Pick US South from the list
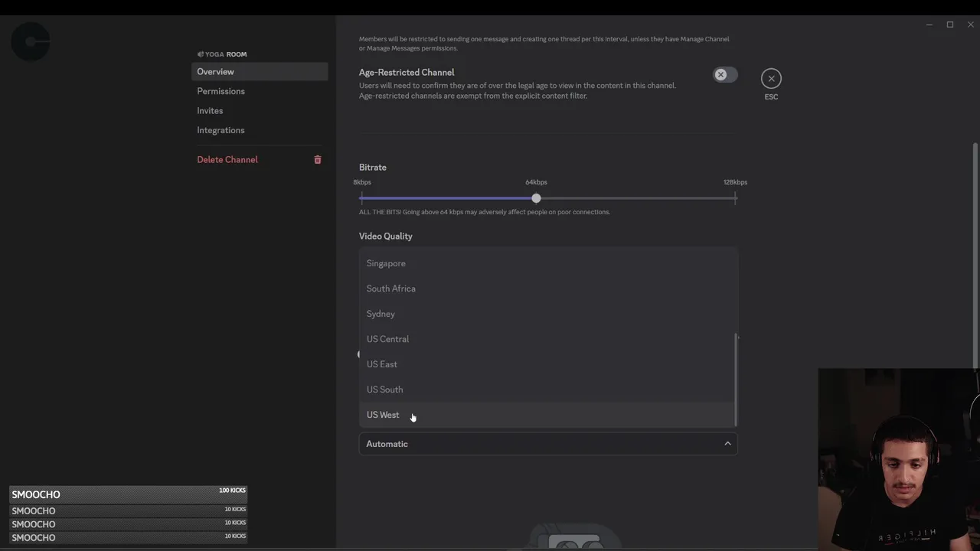Image resolution: width=980 pixels, height=551 pixels. click(384, 390)
